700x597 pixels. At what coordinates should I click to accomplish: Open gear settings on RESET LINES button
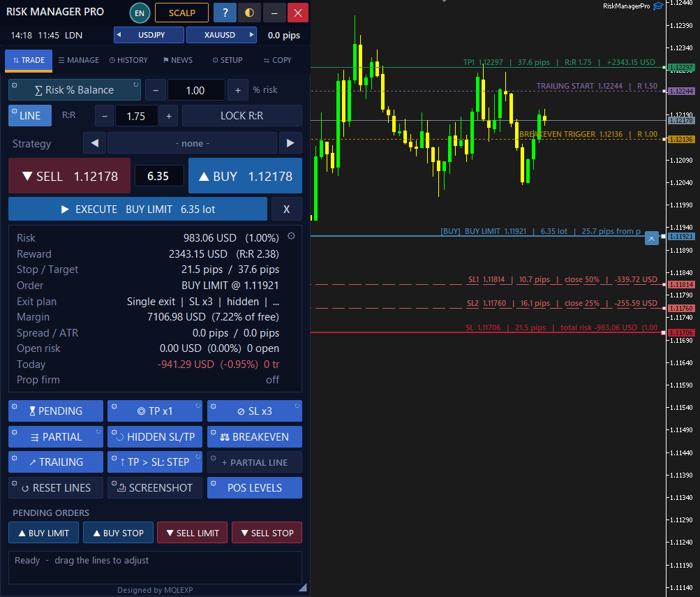click(14, 484)
